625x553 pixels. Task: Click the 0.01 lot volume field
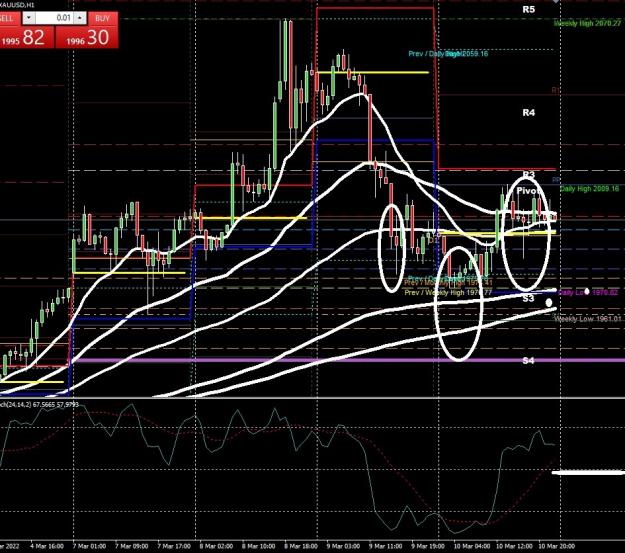[55, 18]
